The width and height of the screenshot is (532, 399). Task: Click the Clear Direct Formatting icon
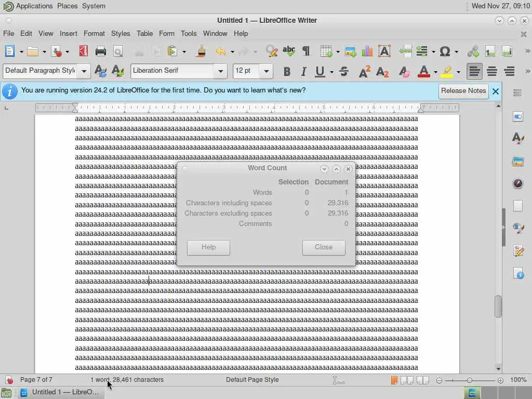[404, 72]
